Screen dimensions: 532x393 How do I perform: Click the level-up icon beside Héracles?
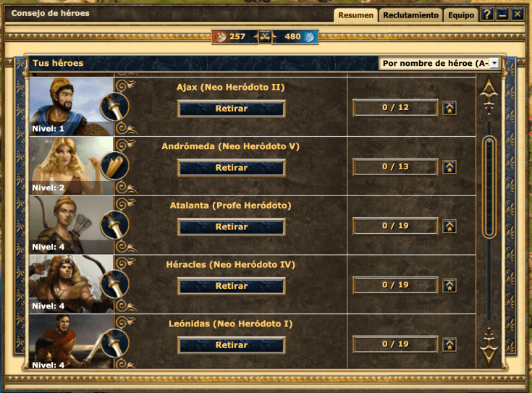pos(449,285)
